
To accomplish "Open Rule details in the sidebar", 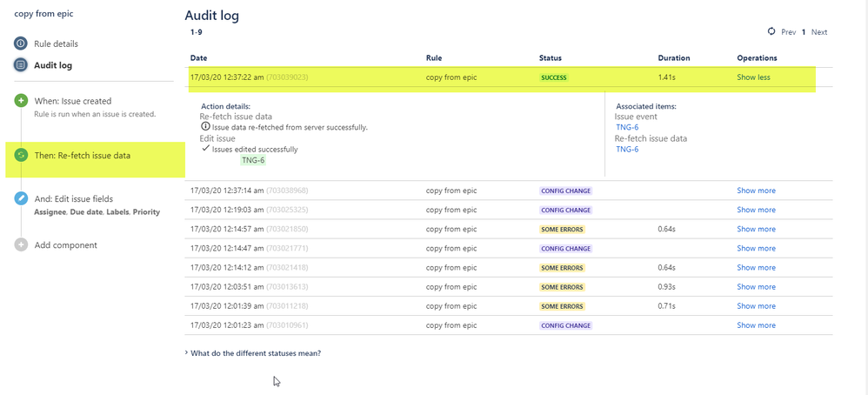I will [56, 44].
